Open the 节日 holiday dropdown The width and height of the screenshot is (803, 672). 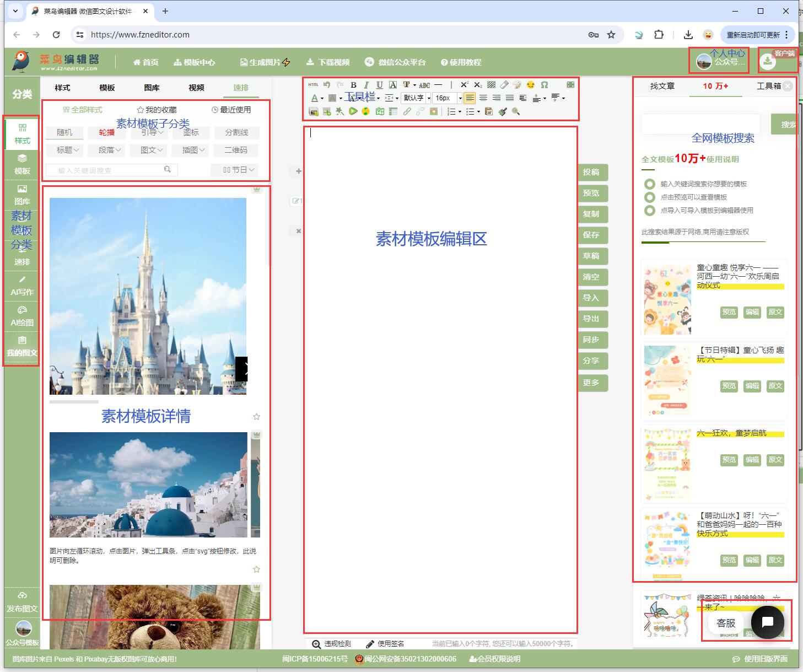coord(235,170)
